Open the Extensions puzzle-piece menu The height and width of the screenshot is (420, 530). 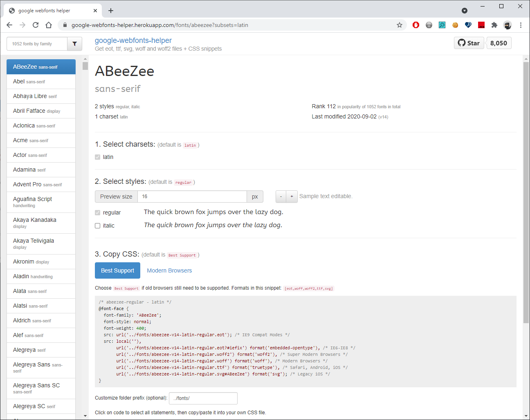click(494, 25)
